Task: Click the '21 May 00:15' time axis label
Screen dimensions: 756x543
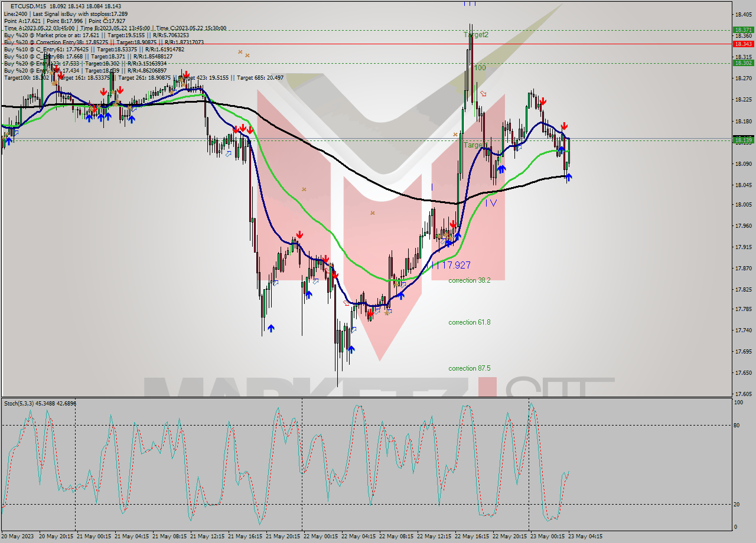Action: 93,537
